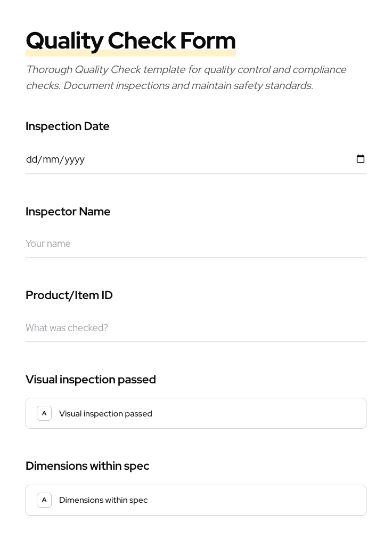Focus the 'What was checked?' input field

(x=195, y=328)
